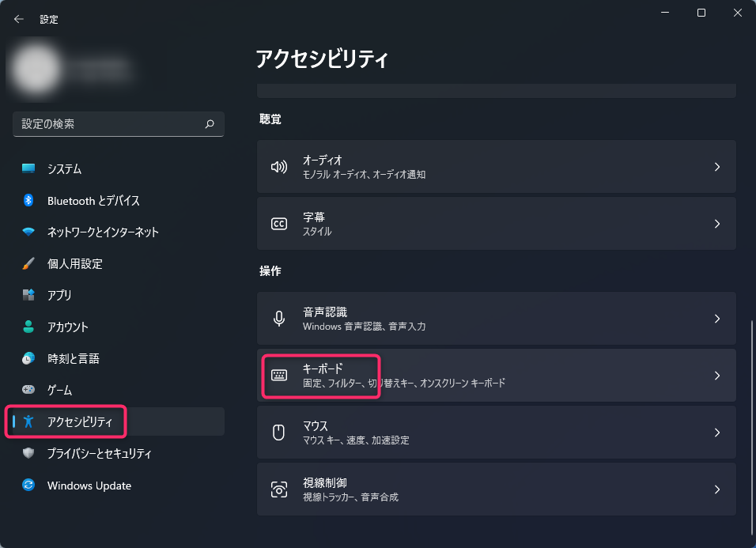Click the mouse icon in マウス row
The image size is (756, 548).
[278, 433]
